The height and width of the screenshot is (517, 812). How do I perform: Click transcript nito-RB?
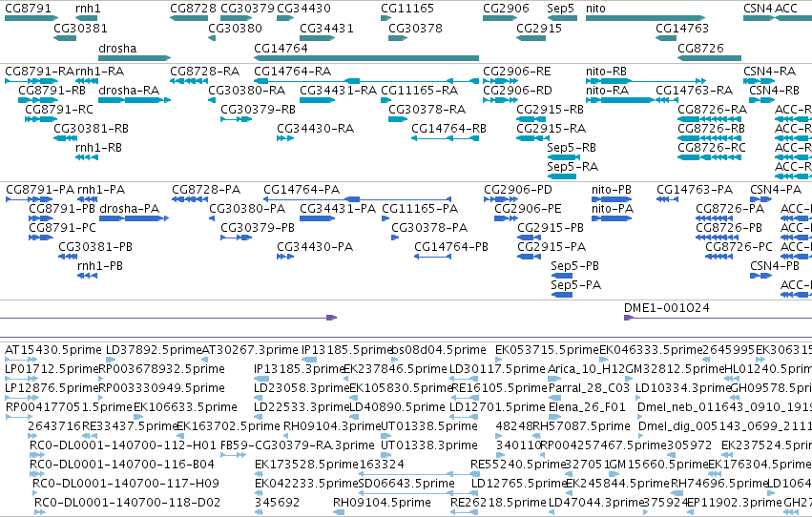tap(607, 72)
